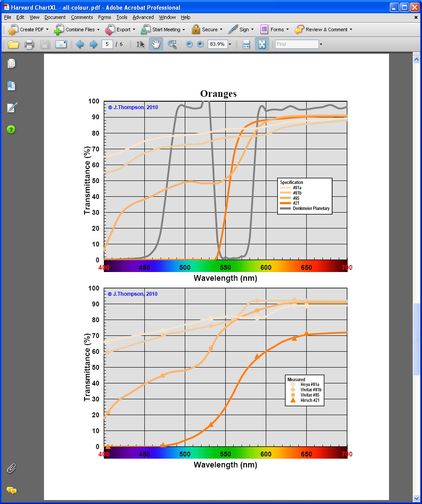Open the Find options dropdown arrow
The image size is (422, 504).
(x=321, y=44)
